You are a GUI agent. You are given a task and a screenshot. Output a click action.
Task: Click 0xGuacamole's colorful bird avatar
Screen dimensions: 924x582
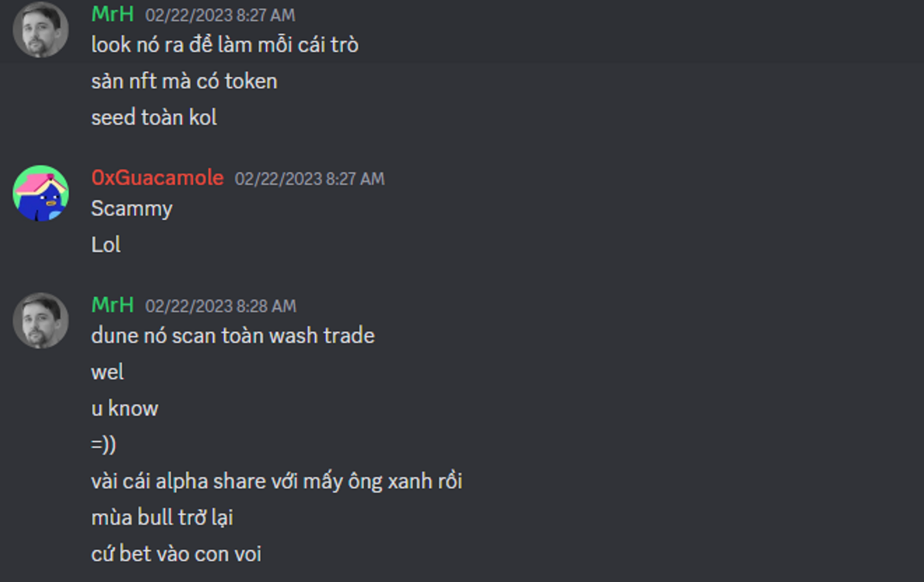(41, 193)
